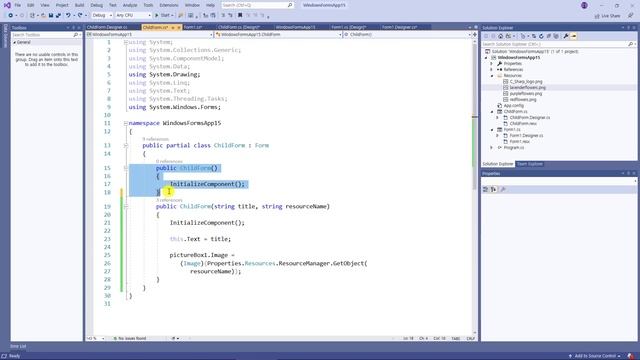This screenshot has width=640, height=360.
Task: Click in the Search Solution Explorer field
Action: pos(554,44)
